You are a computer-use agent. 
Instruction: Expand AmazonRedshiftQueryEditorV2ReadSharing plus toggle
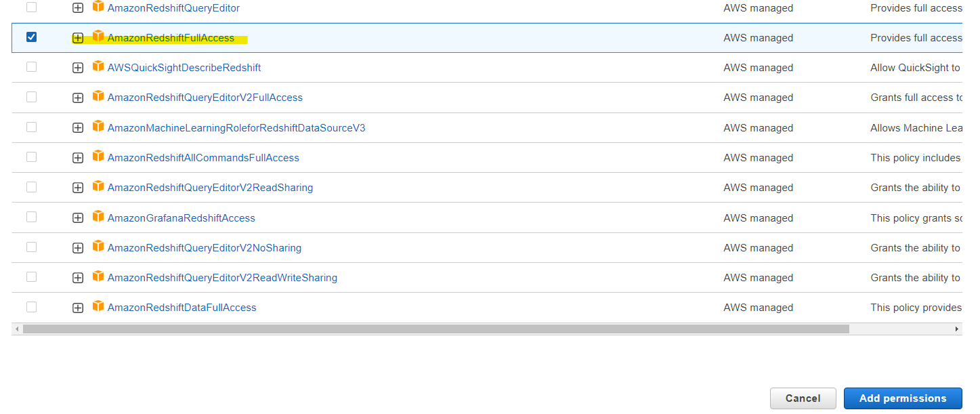coord(78,188)
